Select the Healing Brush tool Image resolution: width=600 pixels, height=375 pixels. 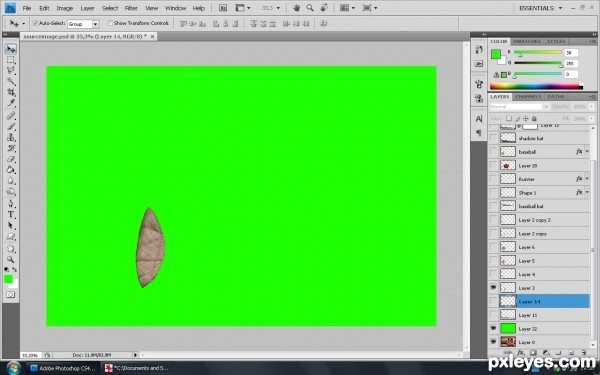pyautogui.click(x=11, y=116)
